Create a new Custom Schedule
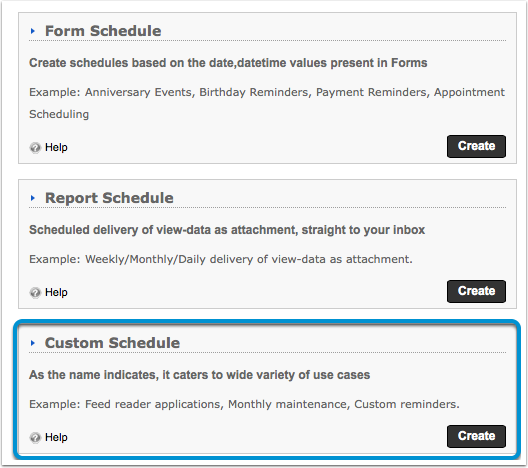The height and width of the screenshot is (468, 528). pos(476,436)
